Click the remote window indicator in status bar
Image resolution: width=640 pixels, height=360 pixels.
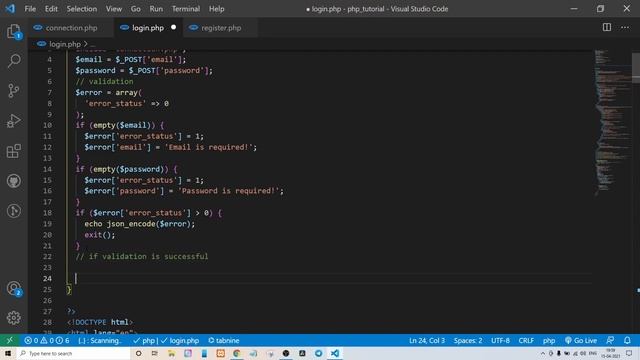tap(9, 340)
